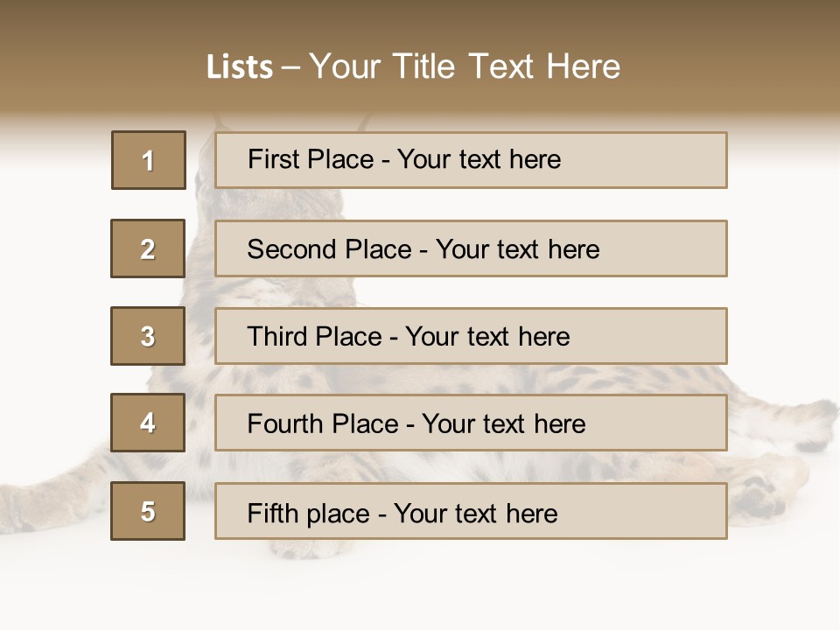Screen dimensions: 840x630
Task: Select the Fourth Place text bar
Action: 471,423
